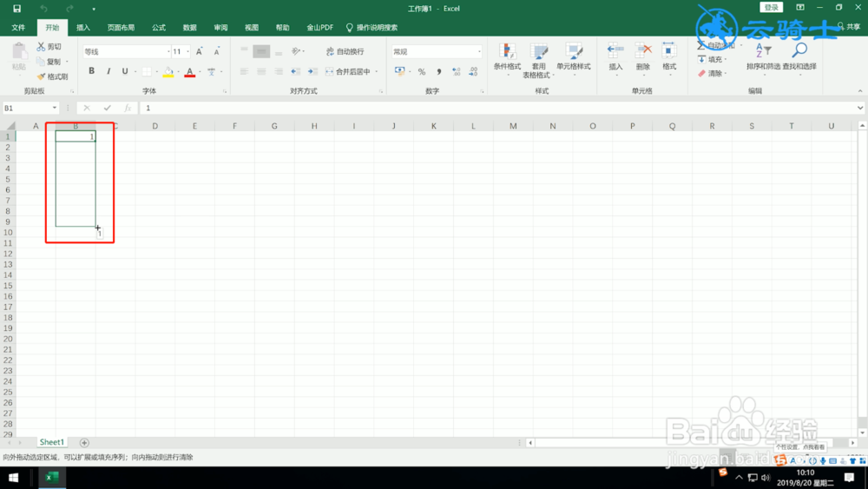
Task: Align text right in cell
Action: tap(279, 71)
